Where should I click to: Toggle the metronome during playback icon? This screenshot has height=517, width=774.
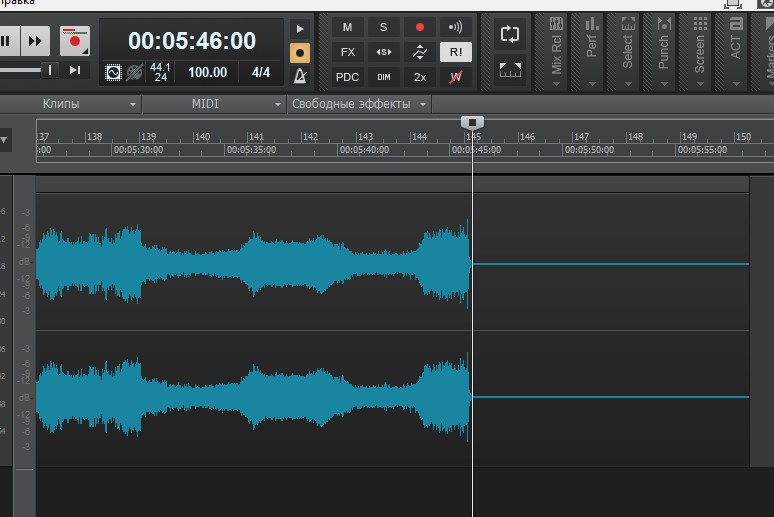tap(300, 29)
